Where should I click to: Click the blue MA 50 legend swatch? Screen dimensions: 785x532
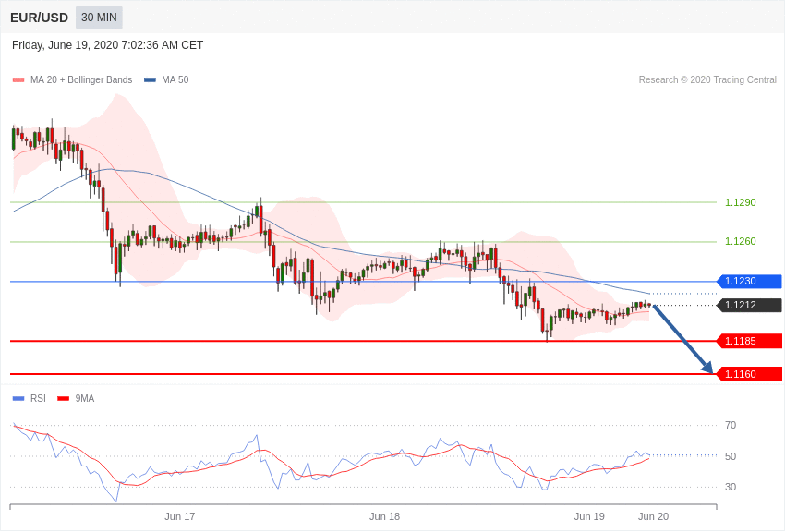tap(150, 79)
